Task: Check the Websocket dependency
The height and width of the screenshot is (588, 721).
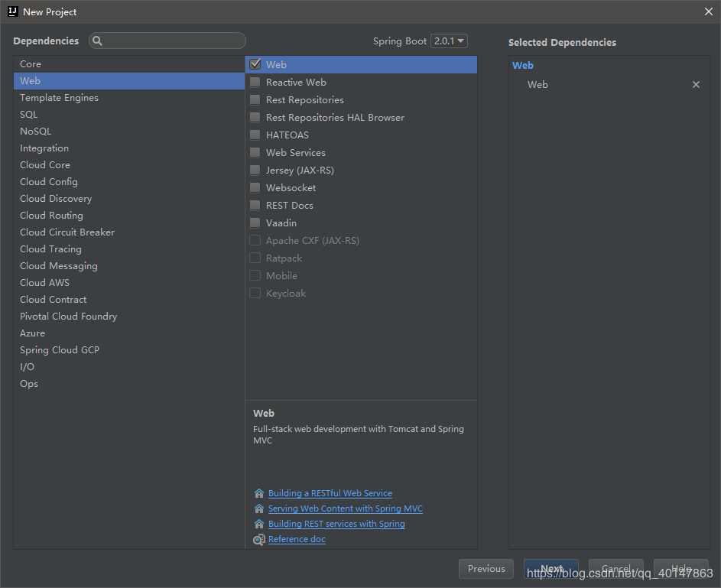Action: (255, 188)
